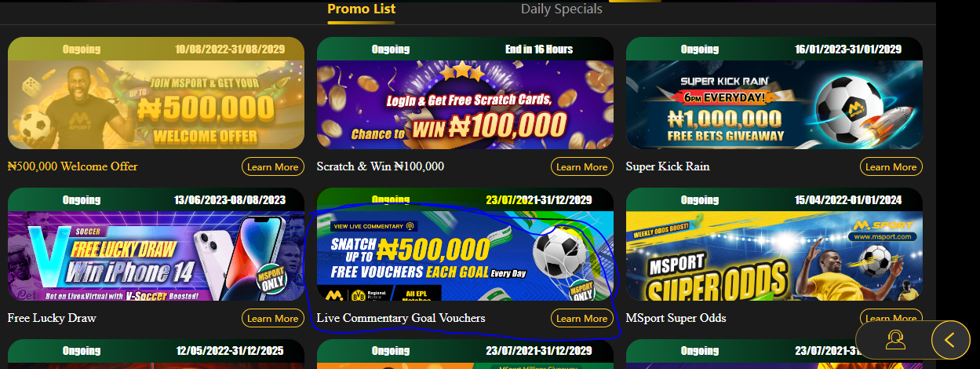Collapse panel with yellow chevron arrow
This screenshot has width=980, height=369.
pos(950,340)
